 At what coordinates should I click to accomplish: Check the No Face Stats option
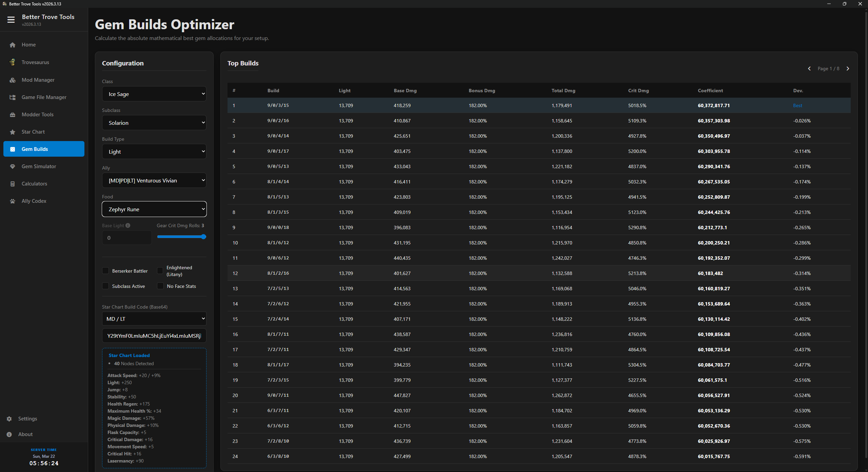pos(160,286)
